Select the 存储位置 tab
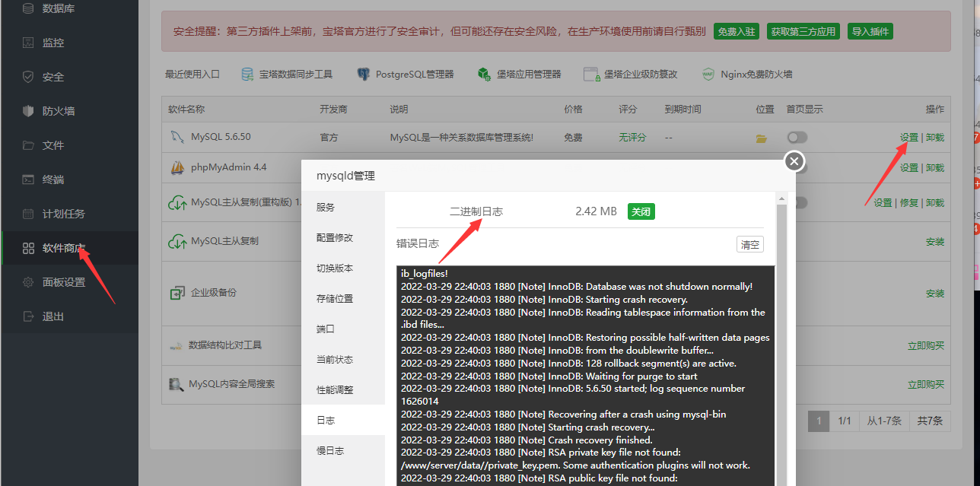This screenshot has height=486, width=980. click(x=343, y=298)
